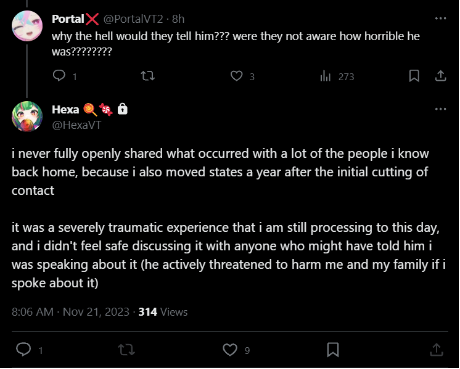
Task: Open tweet timestamp 8:06 AM Nov 21, 2023
Action: (70, 312)
